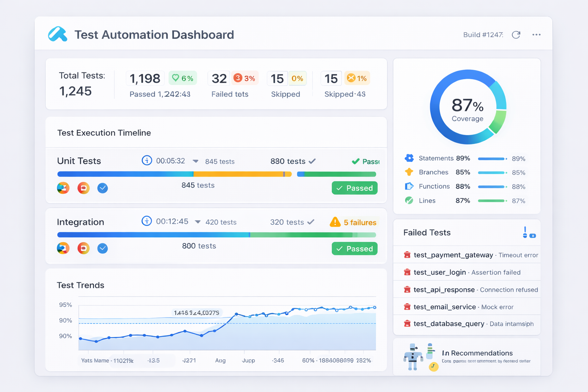Click the refresh icon next to Build #1247
The height and width of the screenshot is (392, 588).
516,34
